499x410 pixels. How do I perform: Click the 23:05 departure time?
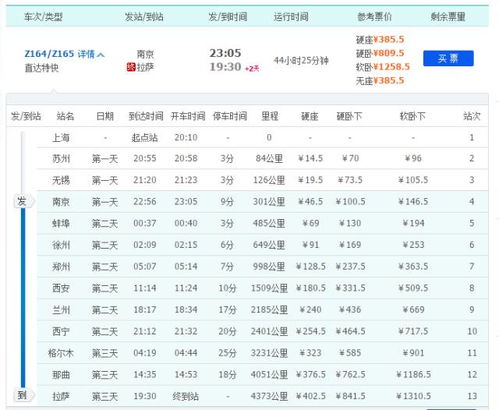click(x=225, y=53)
